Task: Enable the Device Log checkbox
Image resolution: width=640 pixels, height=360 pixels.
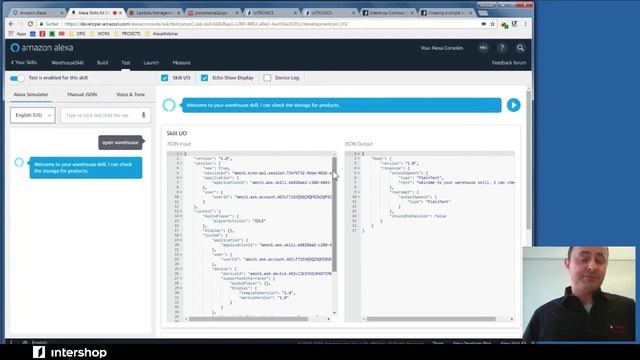Action: [x=267, y=78]
